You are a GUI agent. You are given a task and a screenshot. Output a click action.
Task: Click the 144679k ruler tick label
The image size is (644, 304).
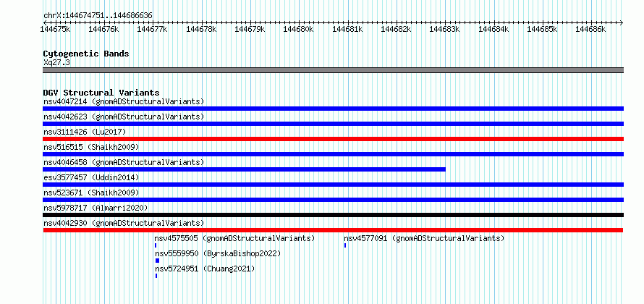[x=250, y=29]
